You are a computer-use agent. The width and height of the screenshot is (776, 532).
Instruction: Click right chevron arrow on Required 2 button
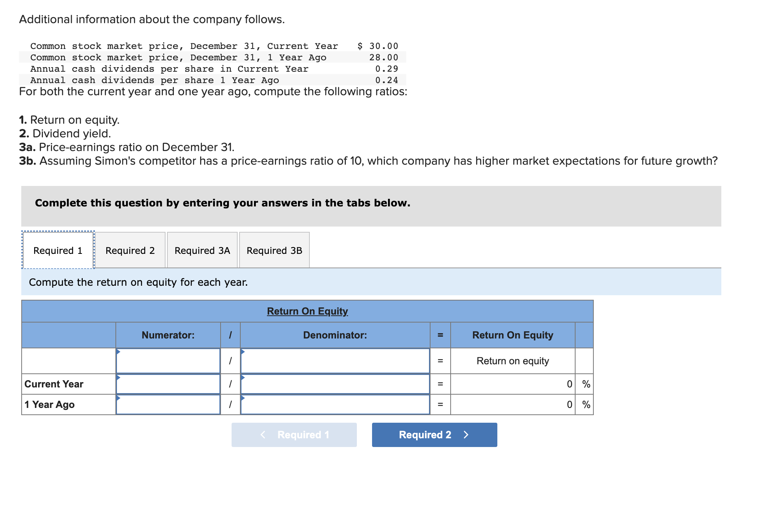point(466,434)
